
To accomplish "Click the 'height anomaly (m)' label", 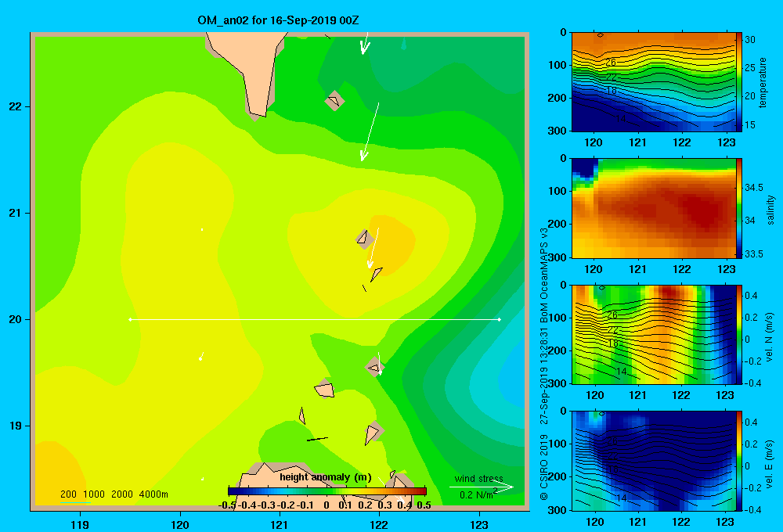I will (326, 477).
